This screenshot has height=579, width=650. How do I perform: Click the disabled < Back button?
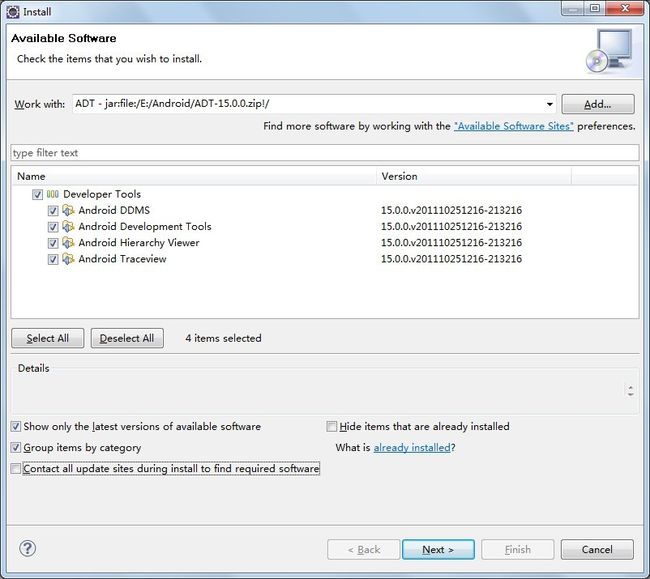click(x=364, y=550)
